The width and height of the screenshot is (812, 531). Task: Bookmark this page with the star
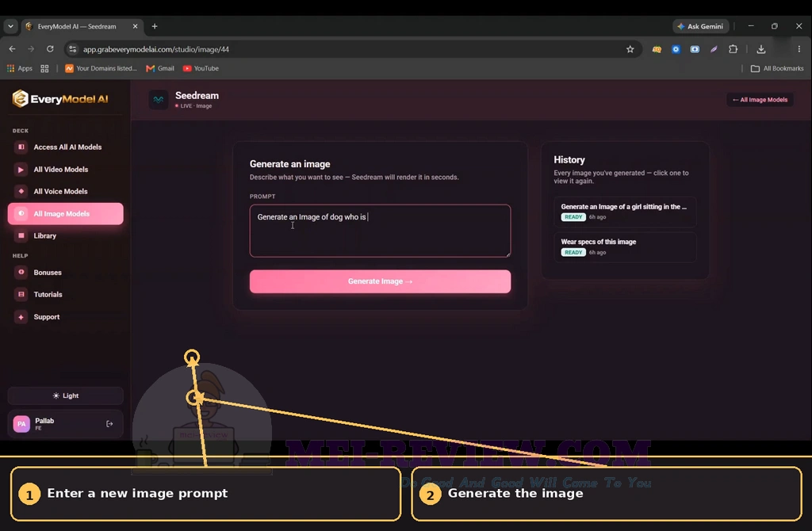630,49
